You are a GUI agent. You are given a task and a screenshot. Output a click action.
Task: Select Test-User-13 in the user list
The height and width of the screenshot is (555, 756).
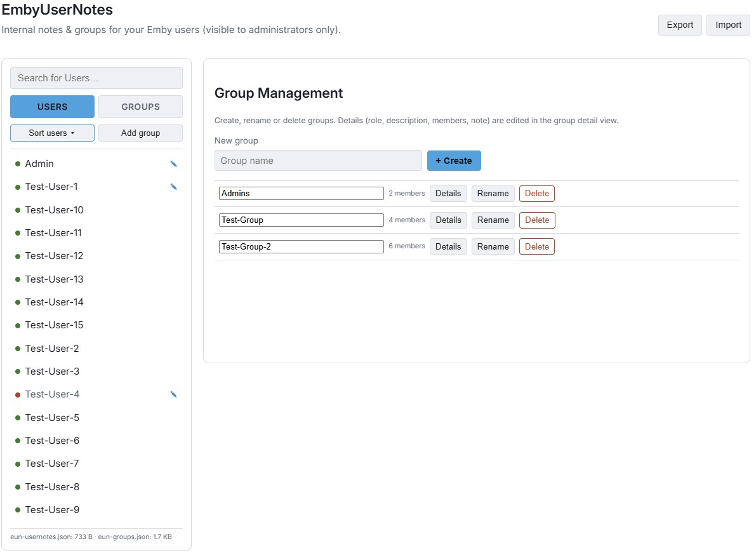coord(96,279)
